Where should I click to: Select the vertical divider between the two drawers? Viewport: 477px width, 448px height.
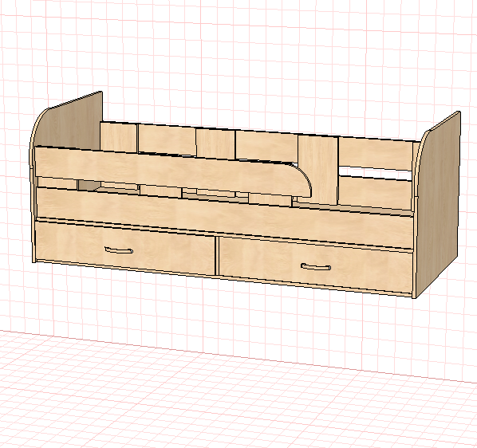click(217, 255)
